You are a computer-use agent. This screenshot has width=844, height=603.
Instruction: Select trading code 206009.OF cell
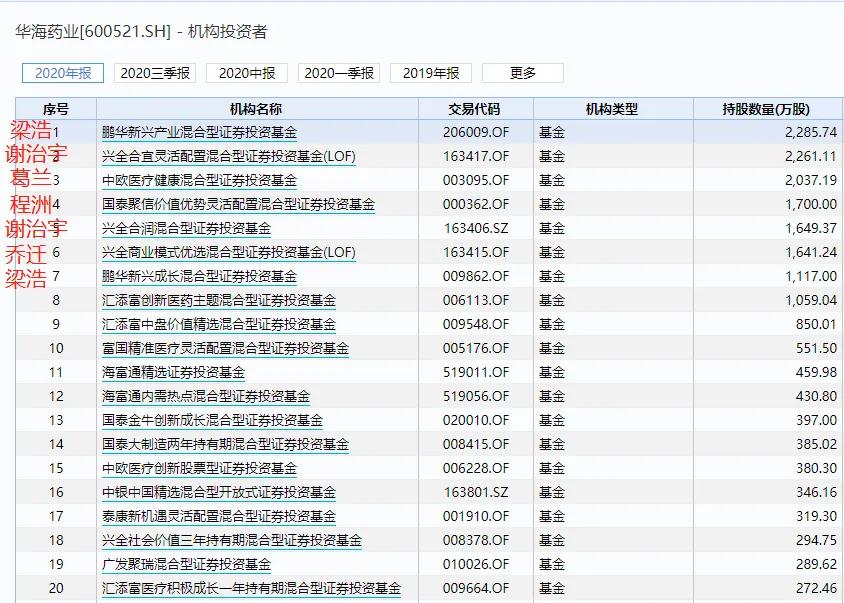(x=476, y=132)
